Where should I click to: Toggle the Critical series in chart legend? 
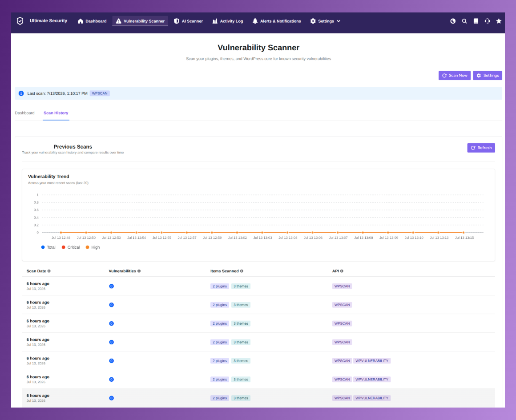[70, 247]
